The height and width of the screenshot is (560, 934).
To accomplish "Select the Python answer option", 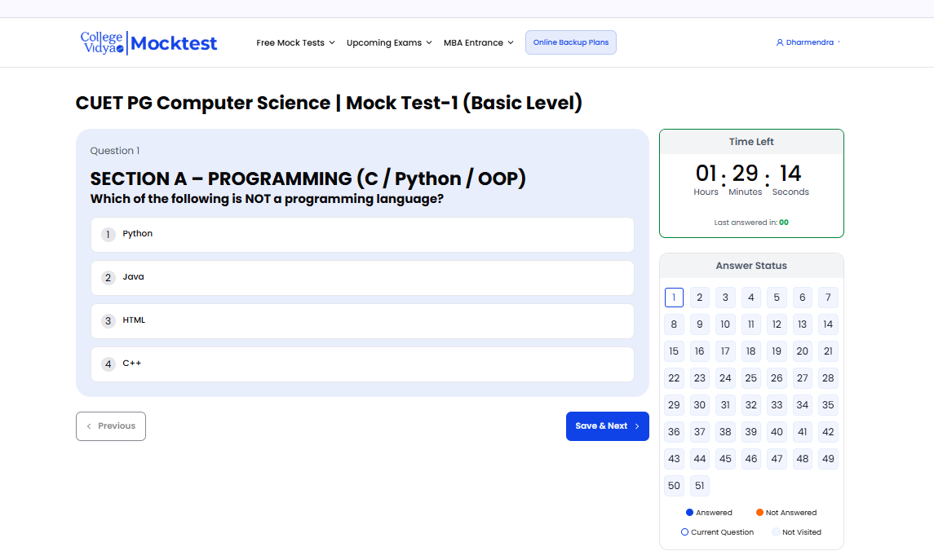I will [x=362, y=235].
